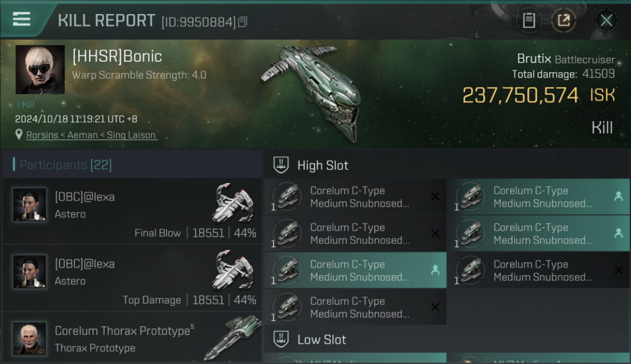Screen dimensions: 631x364
Task: Collapse the Low Slot section header
Action: pyautogui.click(x=322, y=339)
